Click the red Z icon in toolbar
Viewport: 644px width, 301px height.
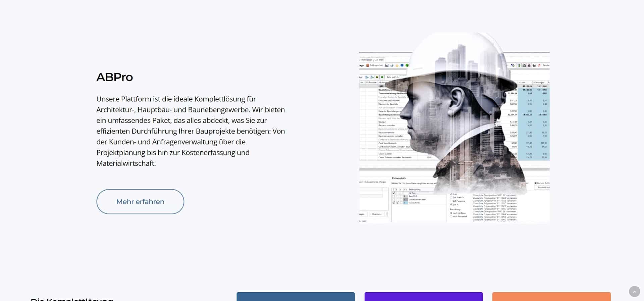pyautogui.click(x=539, y=65)
